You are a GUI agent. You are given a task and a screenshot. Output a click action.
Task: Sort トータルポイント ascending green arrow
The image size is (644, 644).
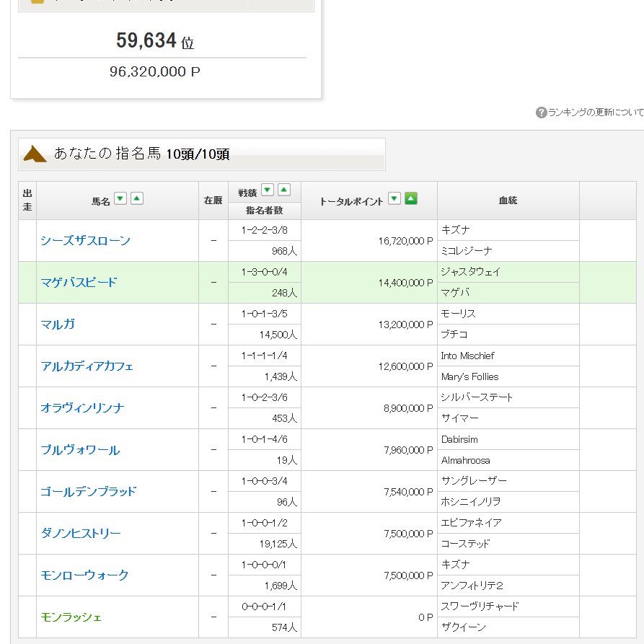click(411, 199)
